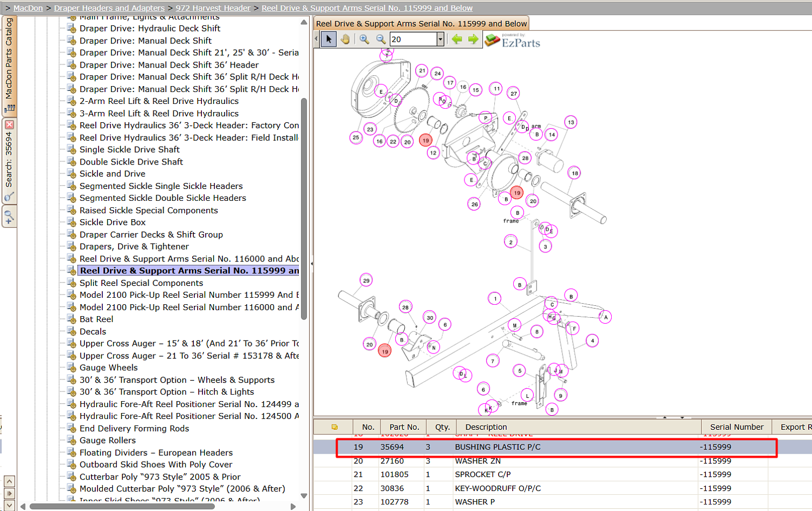This screenshot has height=511, width=812.
Task: Select the SPROCKET C/P table row
Action: pos(562,475)
